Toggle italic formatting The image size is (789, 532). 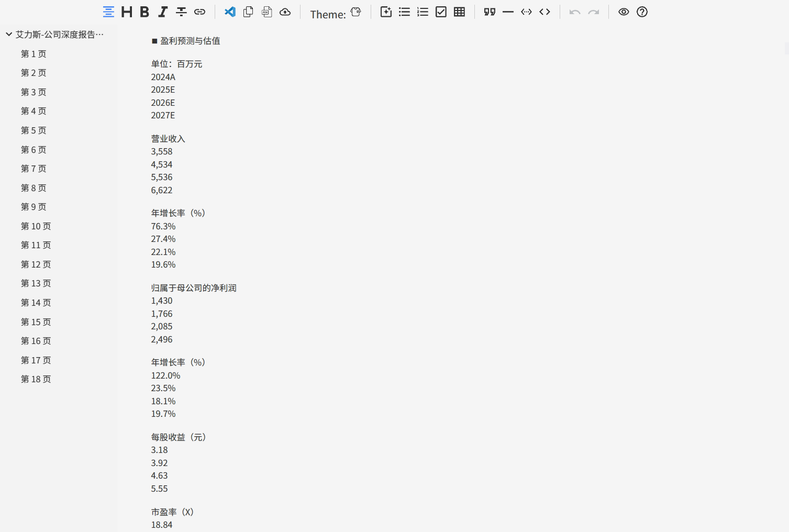tap(163, 12)
